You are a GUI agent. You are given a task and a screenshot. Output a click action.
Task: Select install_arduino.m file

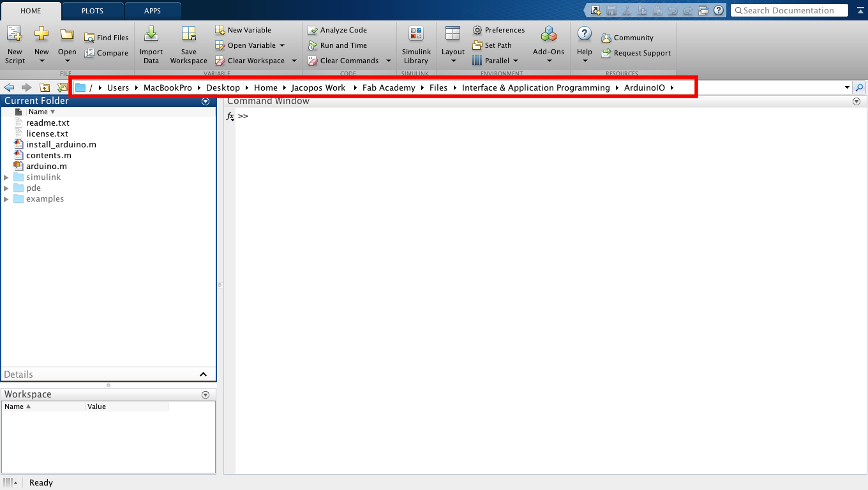coord(61,144)
